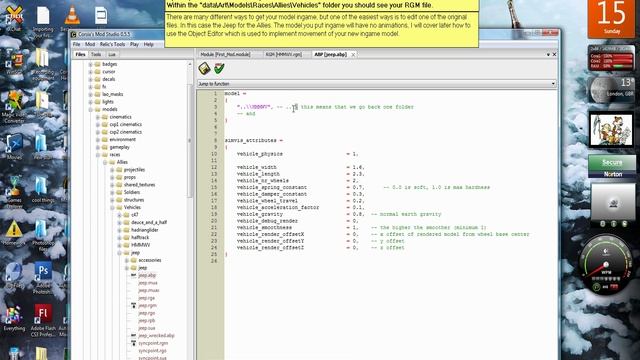This screenshot has height=360, width=640.
Task: Open the Help menu
Action: click(x=149, y=44)
